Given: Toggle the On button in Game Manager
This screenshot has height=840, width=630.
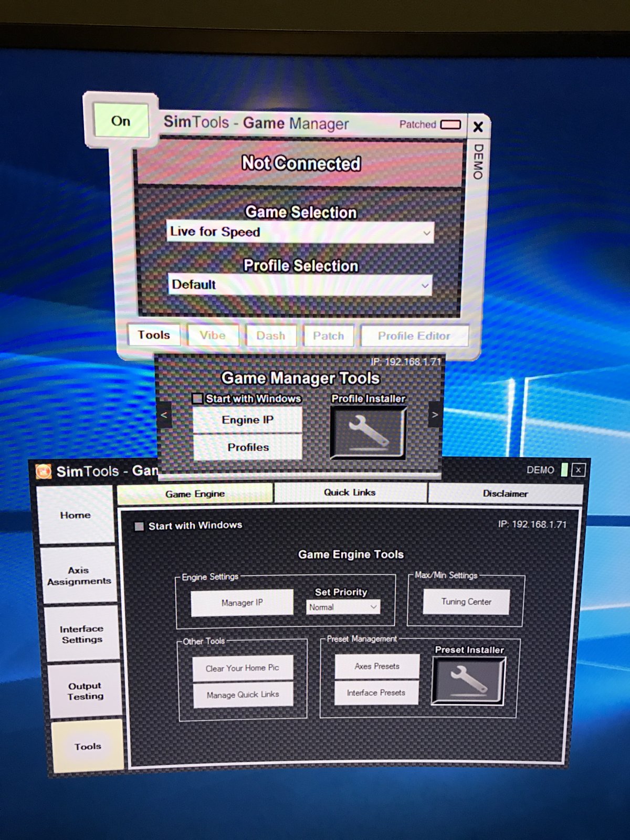Looking at the screenshot, I should click(121, 121).
